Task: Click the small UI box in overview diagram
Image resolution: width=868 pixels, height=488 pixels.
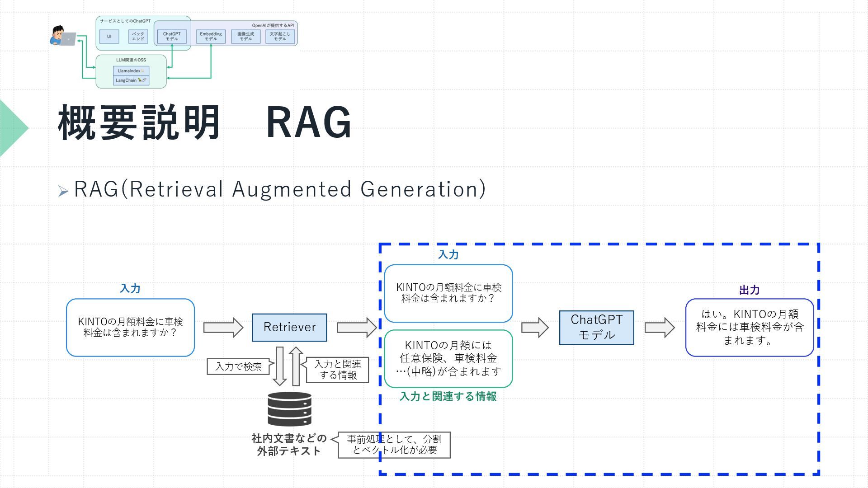Action: 109,37
